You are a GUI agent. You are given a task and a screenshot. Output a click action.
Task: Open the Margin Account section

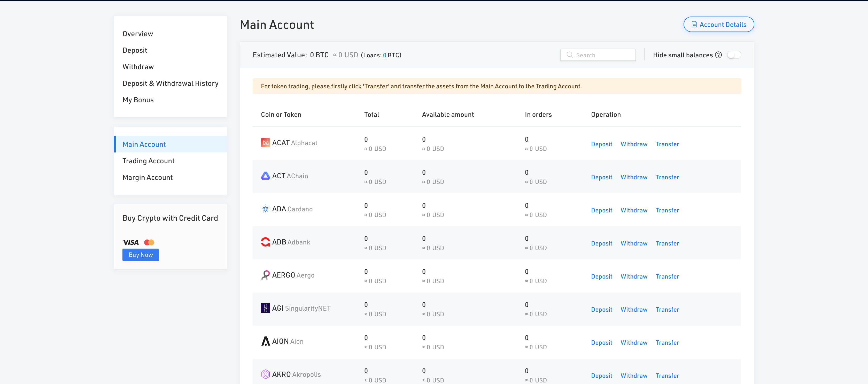pyautogui.click(x=147, y=177)
